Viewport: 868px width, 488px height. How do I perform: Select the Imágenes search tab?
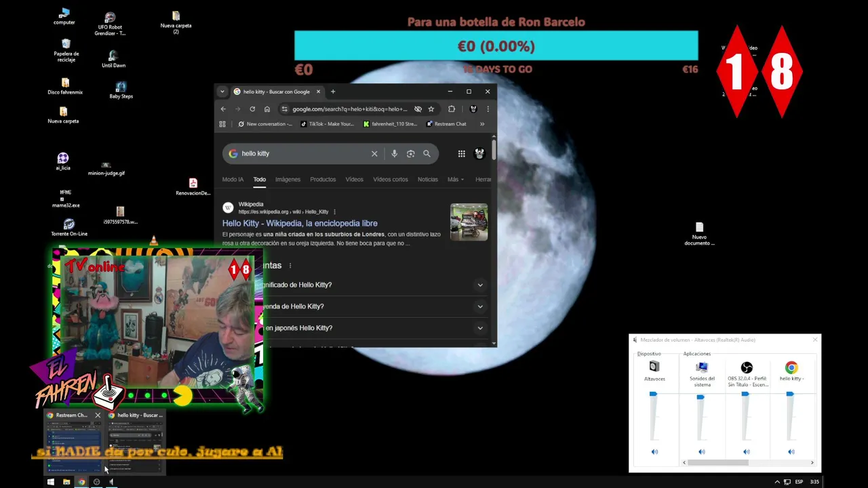click(x=288, y=180)
